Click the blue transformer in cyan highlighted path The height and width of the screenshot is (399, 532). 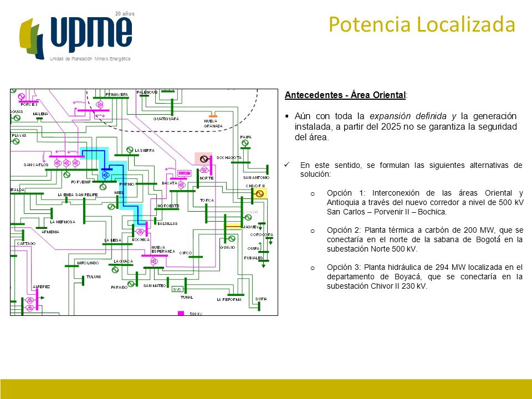coord(105,175)
